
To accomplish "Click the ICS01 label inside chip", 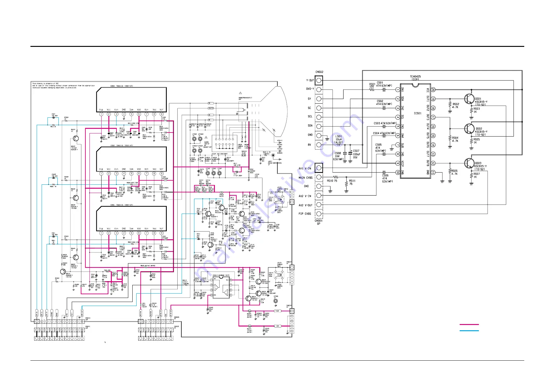I will point(417,113).
